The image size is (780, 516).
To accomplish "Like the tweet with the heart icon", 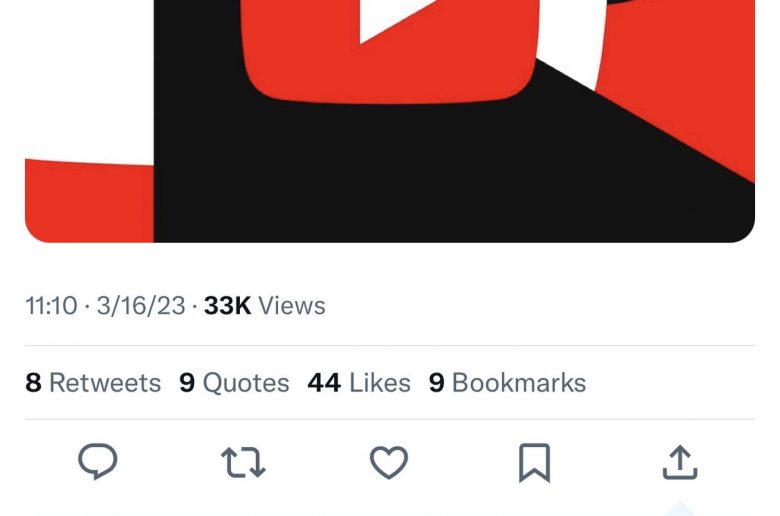I will coord(389,462).
